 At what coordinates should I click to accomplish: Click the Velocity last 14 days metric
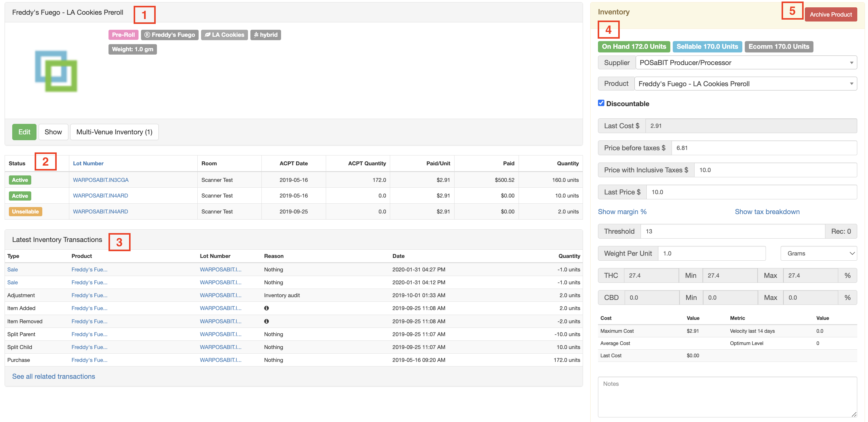[752, 331]
